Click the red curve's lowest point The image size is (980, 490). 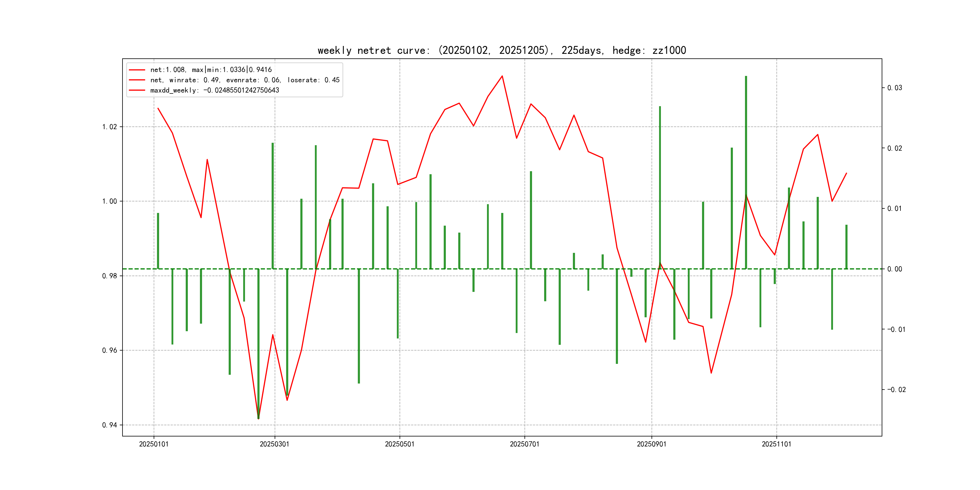click(x=258, y=419)
